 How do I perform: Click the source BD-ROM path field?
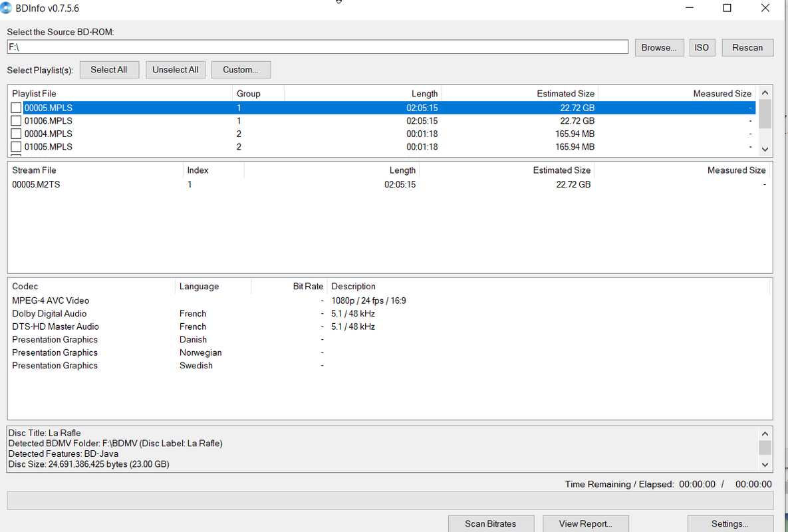[x=318, y=47]
